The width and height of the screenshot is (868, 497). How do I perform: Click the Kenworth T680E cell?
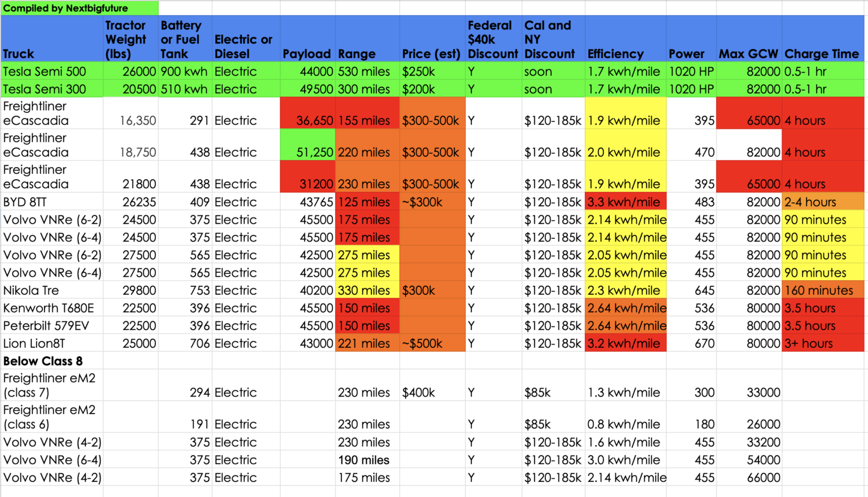coord(40,308)
